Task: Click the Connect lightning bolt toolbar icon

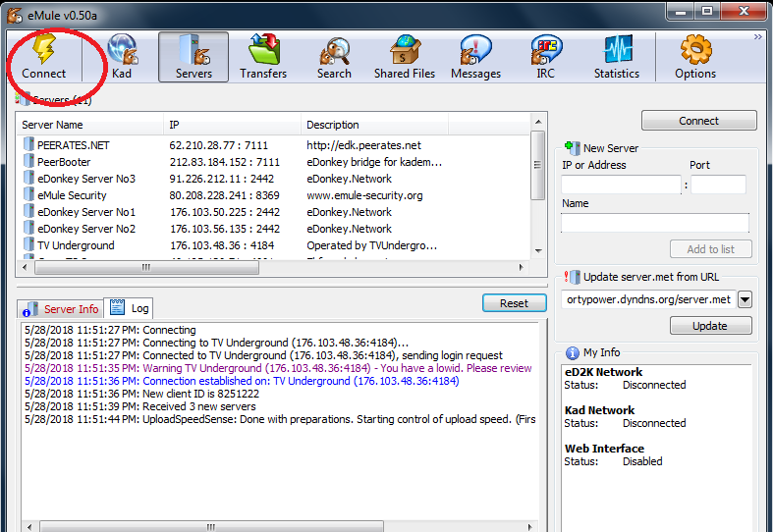Action: [44, 48]
